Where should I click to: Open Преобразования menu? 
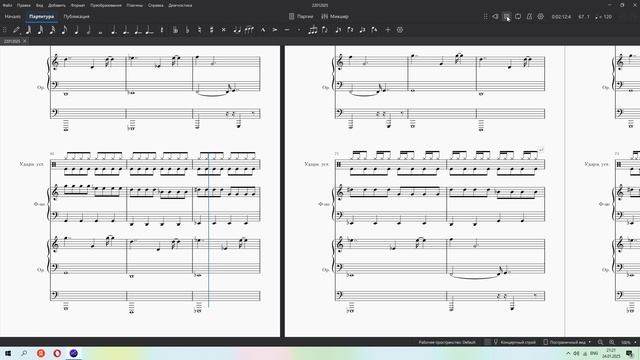pos(106,5)
